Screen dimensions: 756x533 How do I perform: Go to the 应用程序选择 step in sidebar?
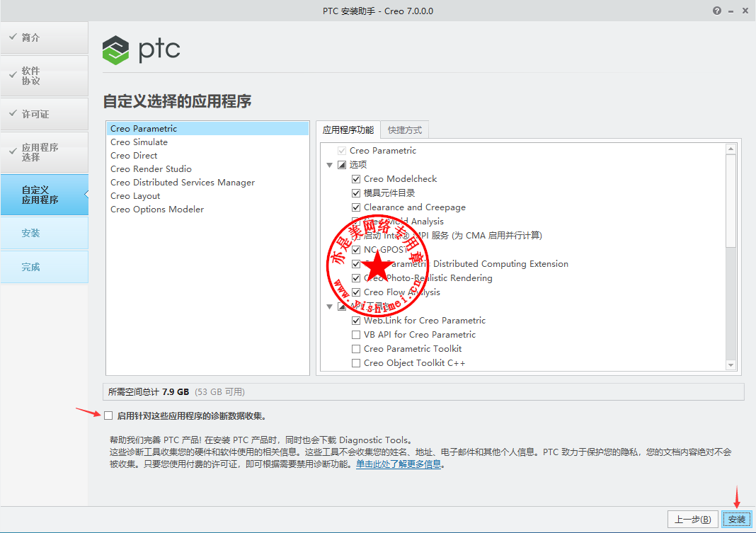(45, 152)
